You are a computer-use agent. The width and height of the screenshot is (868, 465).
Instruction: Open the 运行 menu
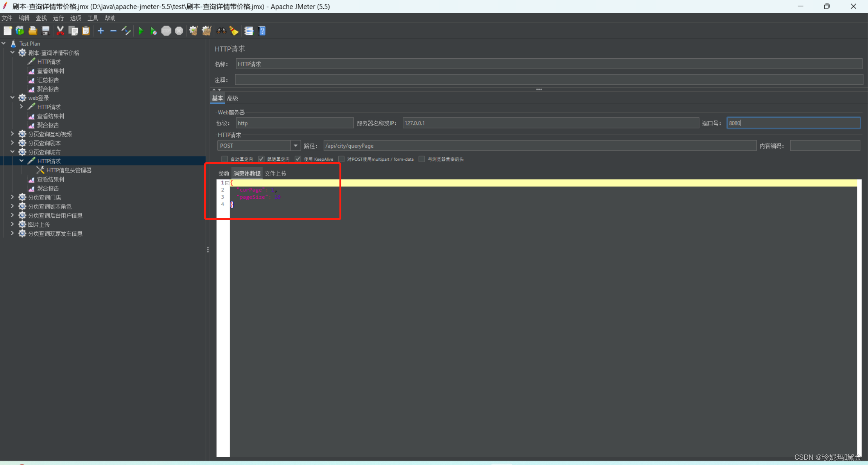pos(58,18)
